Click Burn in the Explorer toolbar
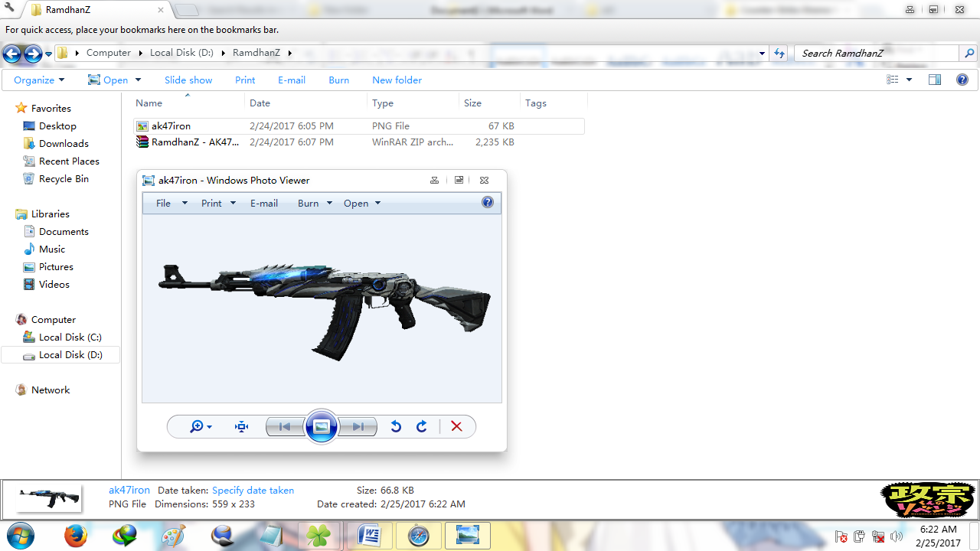Image resolution: width=980 pixels, height=551 pixels. tap(339, 80)
